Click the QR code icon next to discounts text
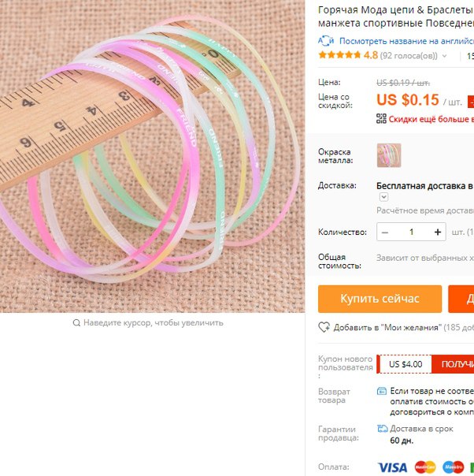The height and width of the screenshot is (476, 474). tap(381, 119)
